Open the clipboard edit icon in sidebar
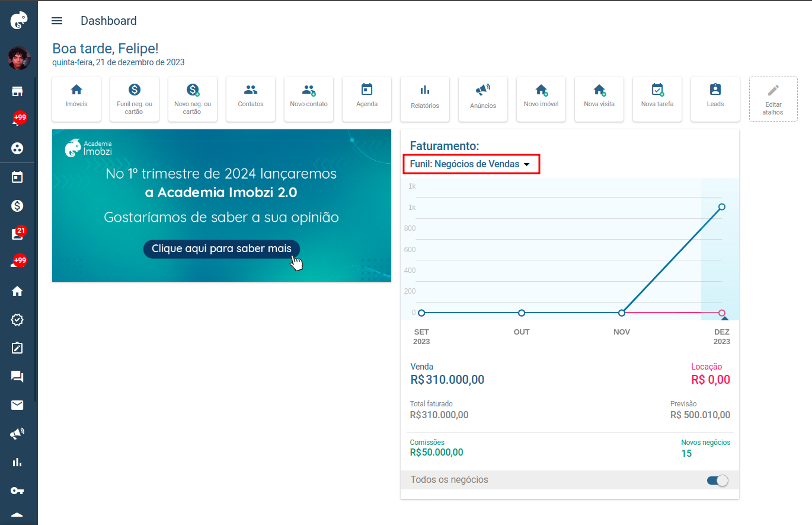The image size is (812, 525). point(17,348)
